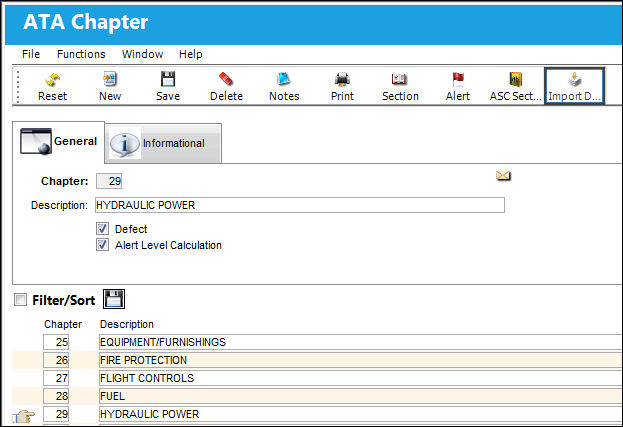Click the pointing hand row indicator
Image resolution: width=623 pixels, height=427 pixels.
click(x=23, y=416)
